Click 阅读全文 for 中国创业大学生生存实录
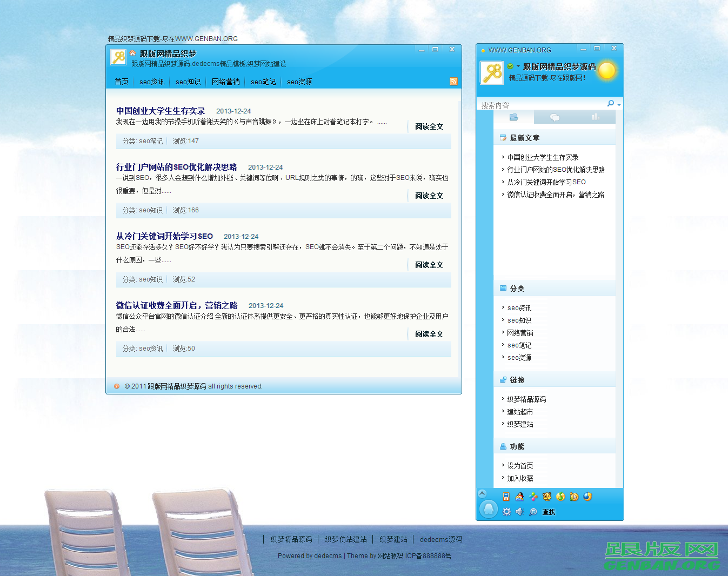This screenshot has height=576, width=728. pyautogui.click(x=429, y=126)
